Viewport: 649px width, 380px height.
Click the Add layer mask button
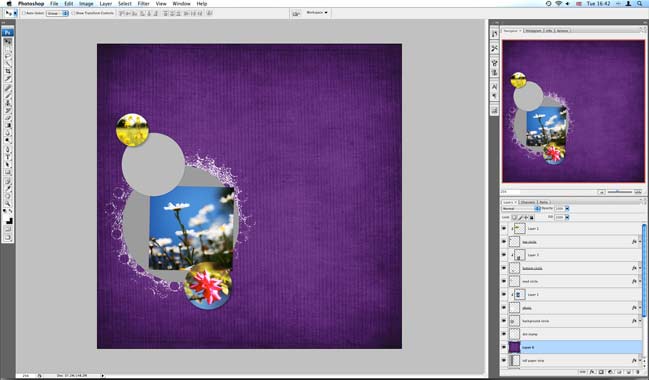click(x=601, y=372)
